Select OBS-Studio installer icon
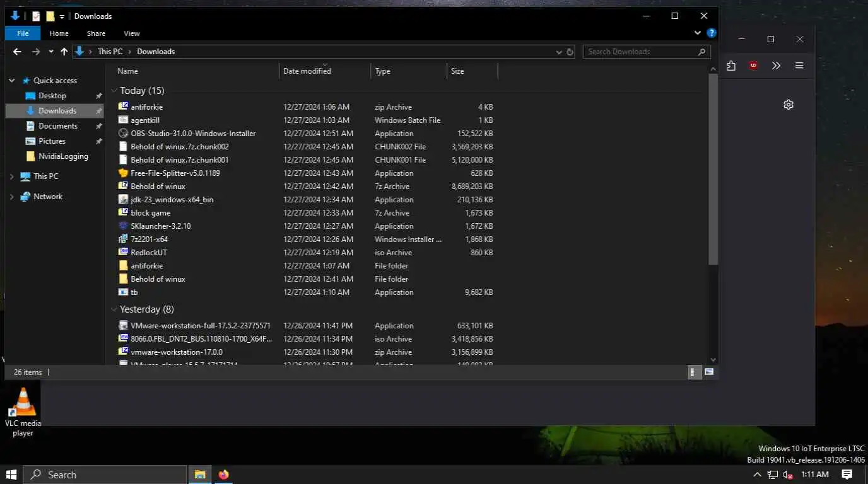Screen dimensions: 868x484 124,133
